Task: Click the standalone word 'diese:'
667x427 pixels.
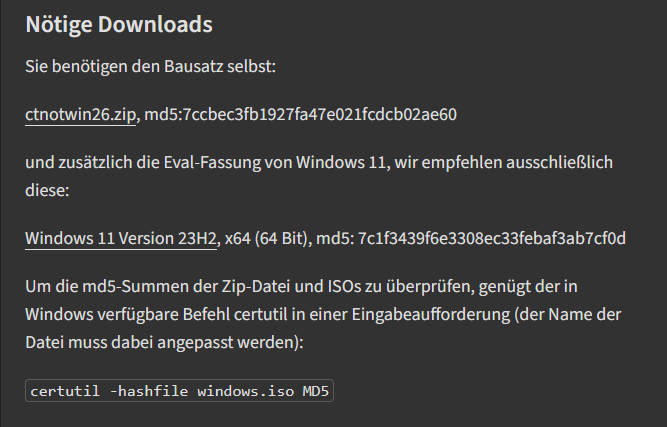Action: (x=47, y=190)
